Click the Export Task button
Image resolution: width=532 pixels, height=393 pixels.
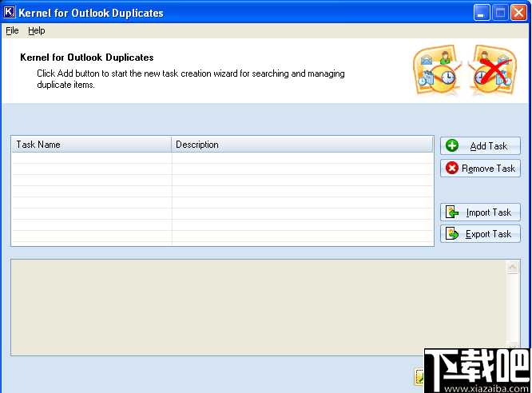(x=480, y=234)
